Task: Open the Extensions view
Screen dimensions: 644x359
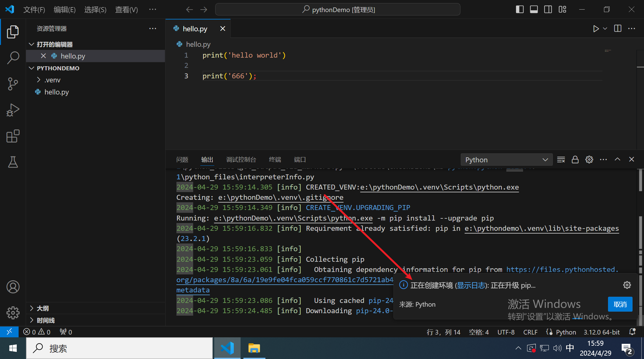Action: [x=13, y=136]
